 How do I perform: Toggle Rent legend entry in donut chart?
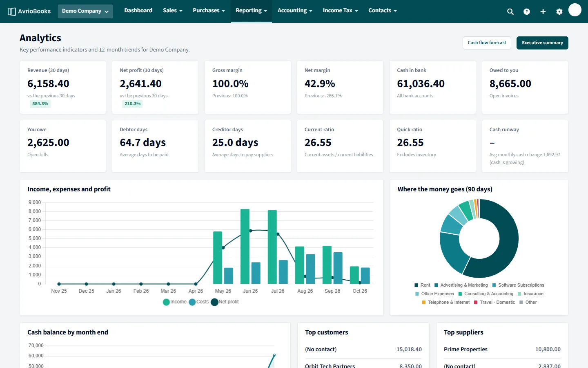[x=422, y=285]
